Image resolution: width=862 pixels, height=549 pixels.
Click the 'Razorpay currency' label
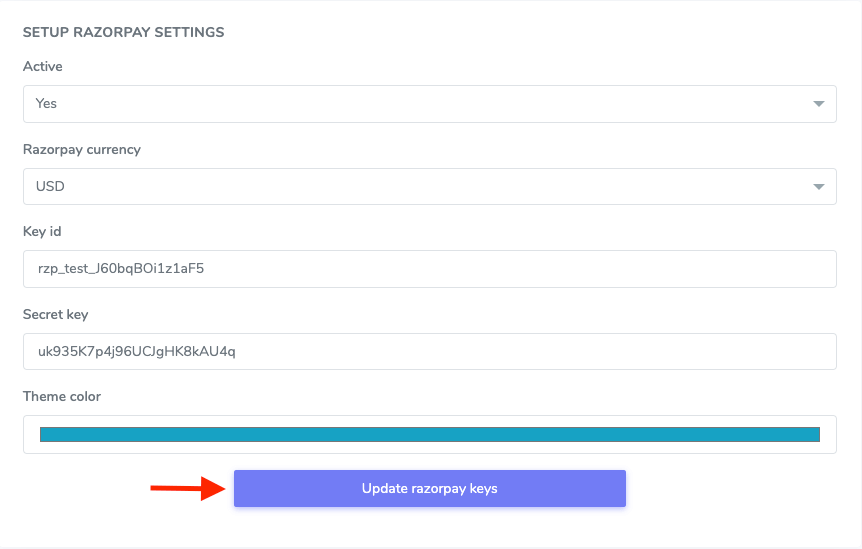pyautogui.click(x=82, y=150)
